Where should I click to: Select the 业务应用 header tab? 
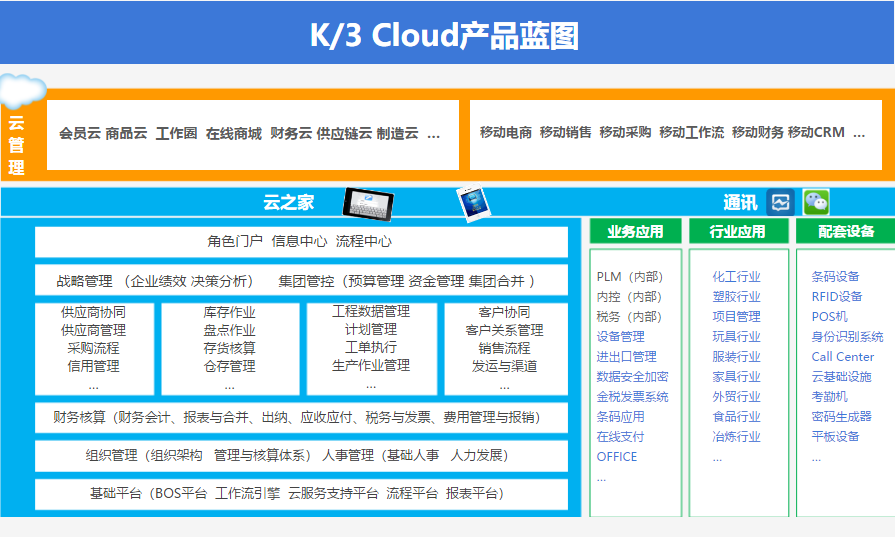click(635, 231)
